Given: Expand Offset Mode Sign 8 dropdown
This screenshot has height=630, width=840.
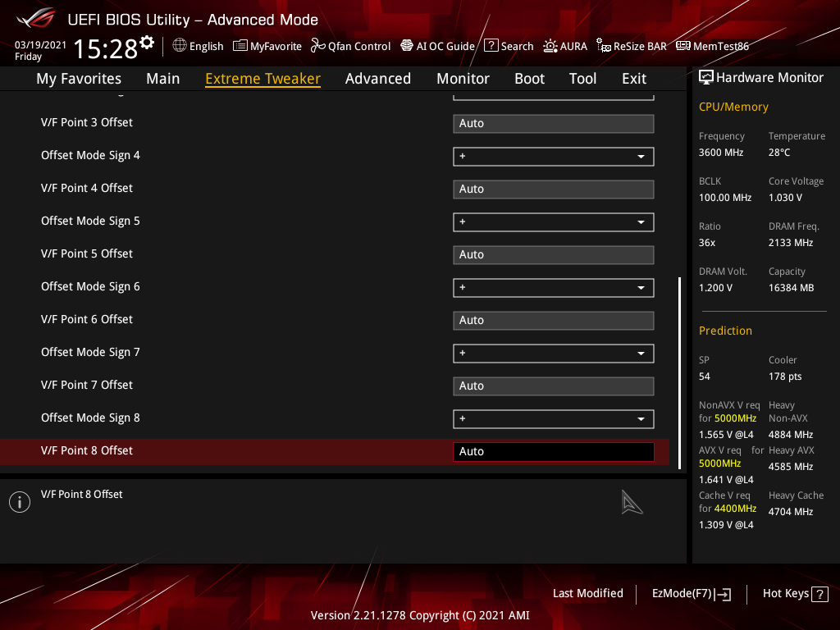Looking at the screenshot, I should click(554, 419).
